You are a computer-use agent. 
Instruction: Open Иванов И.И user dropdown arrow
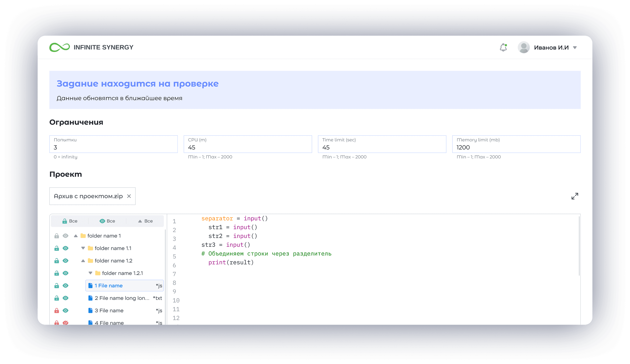coord(575,48)
